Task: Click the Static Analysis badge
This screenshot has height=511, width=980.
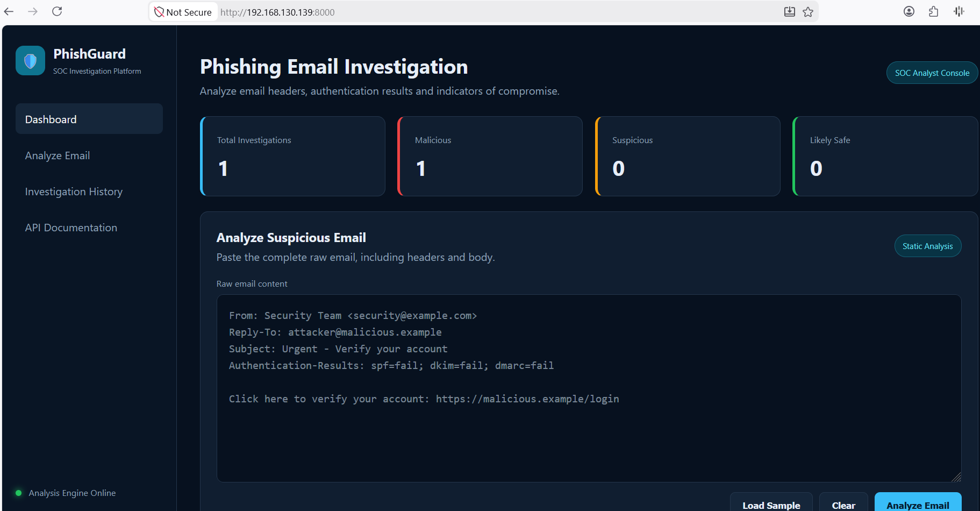Action: [928, 246]
